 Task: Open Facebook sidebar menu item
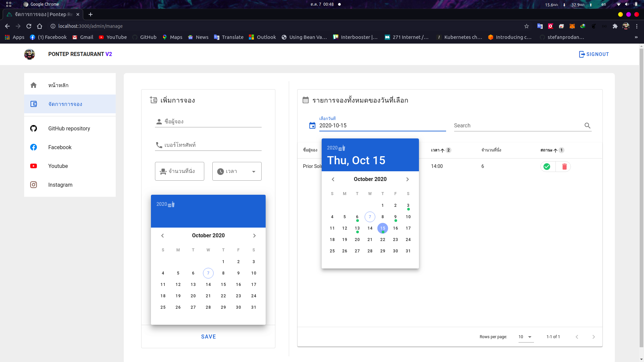[x=70, y=147]
